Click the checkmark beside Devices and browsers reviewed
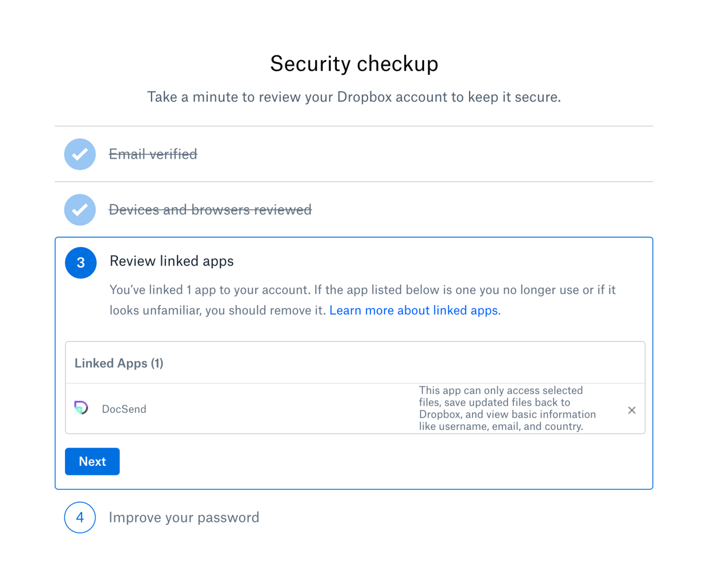Screen dimensions: 708x588 pos(80,209)
